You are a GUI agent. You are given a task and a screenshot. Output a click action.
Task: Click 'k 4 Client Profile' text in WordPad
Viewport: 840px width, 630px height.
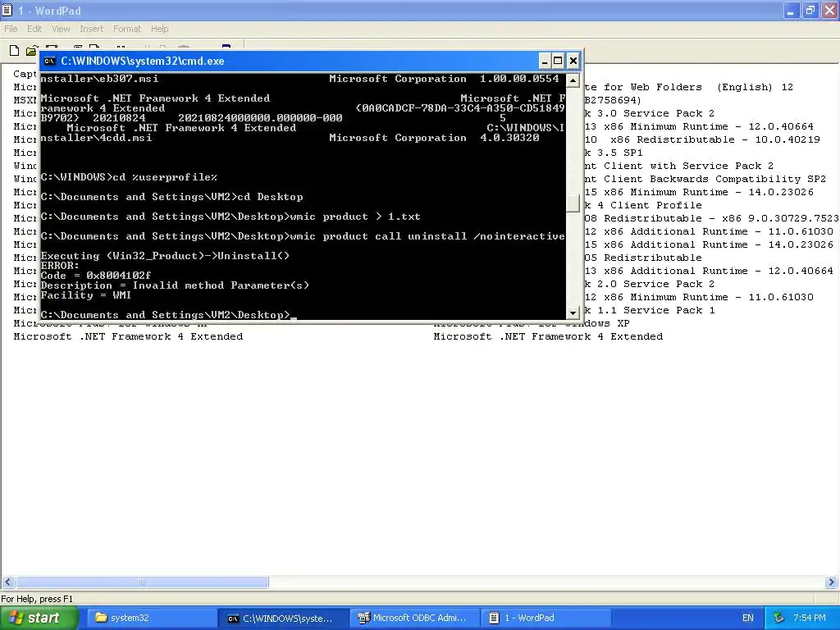643,205
